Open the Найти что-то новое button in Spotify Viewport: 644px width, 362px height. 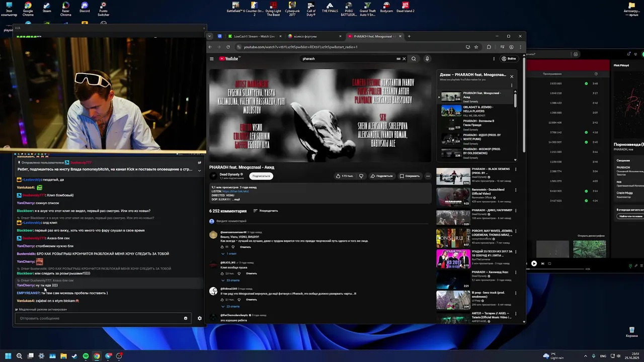630,216
